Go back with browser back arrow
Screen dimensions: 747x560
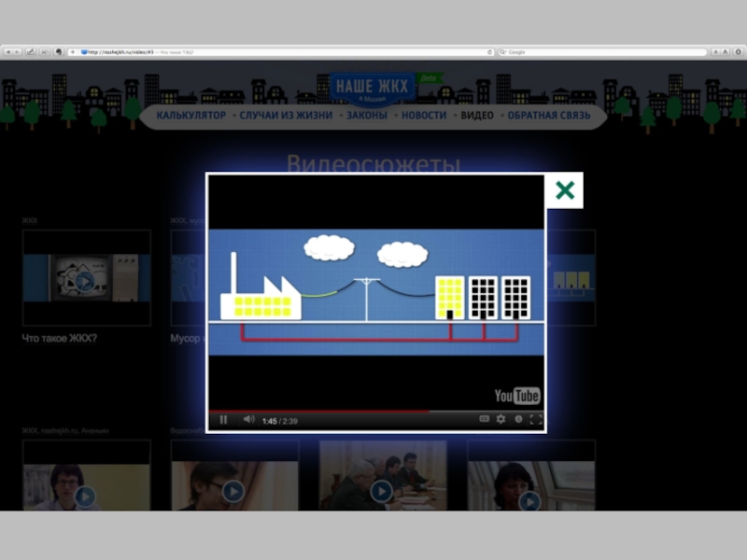pyautogui.click(x=8, y=52)
